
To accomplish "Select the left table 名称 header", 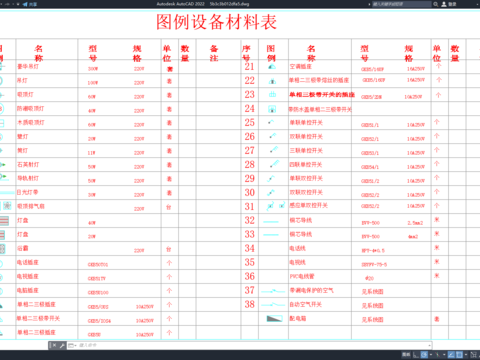I will tap(39, 53).
